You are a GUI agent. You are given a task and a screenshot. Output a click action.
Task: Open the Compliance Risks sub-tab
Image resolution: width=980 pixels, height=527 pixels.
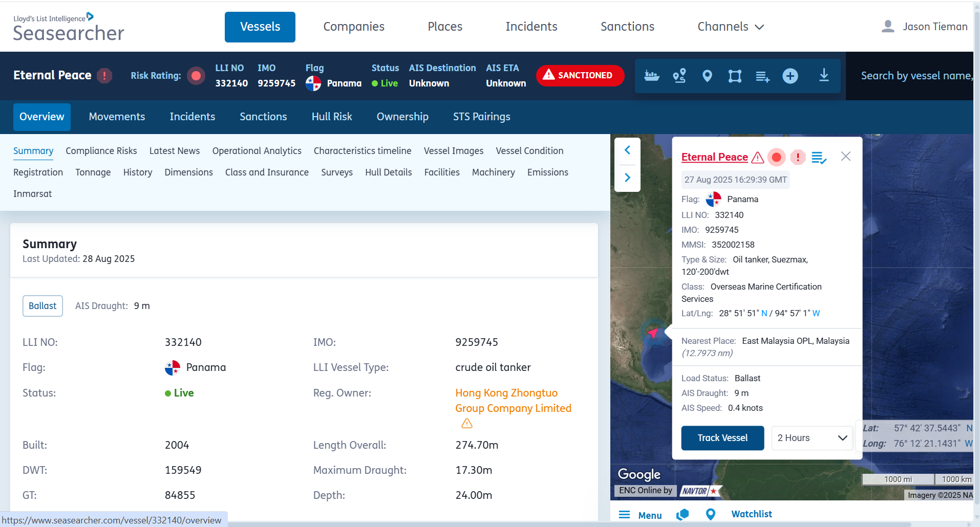click(101, 151)
